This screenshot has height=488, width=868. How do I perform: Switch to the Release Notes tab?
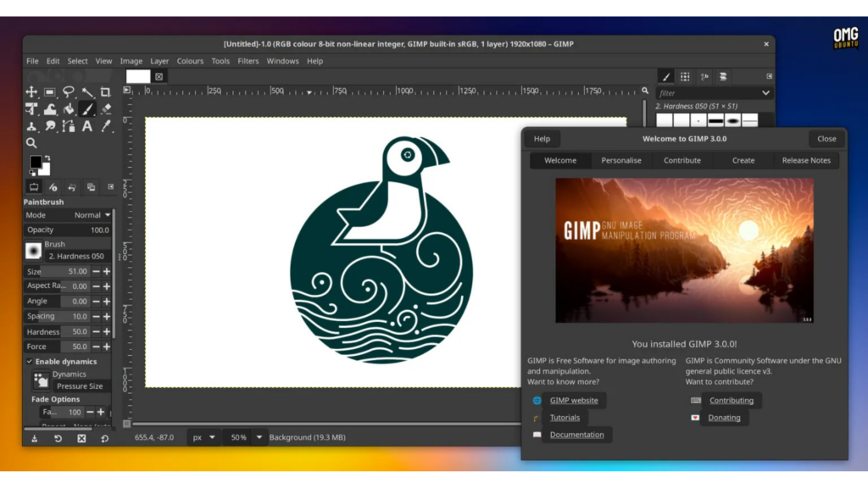(x=804, y=160)
